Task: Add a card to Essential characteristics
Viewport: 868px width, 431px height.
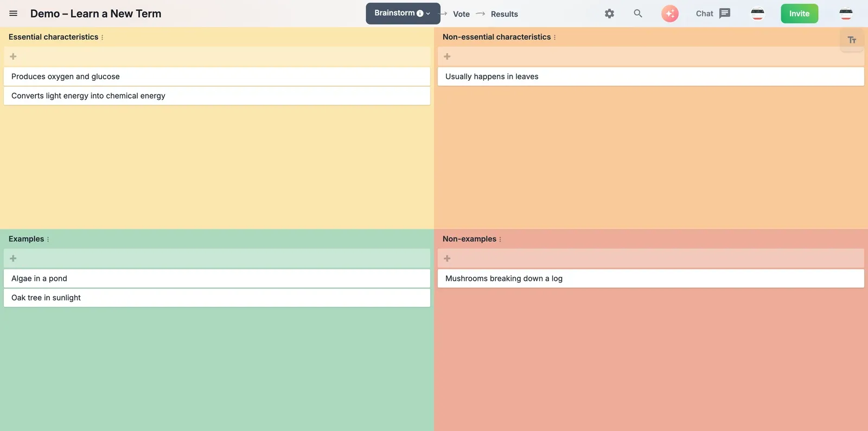Action: click(x=217, y=56)
